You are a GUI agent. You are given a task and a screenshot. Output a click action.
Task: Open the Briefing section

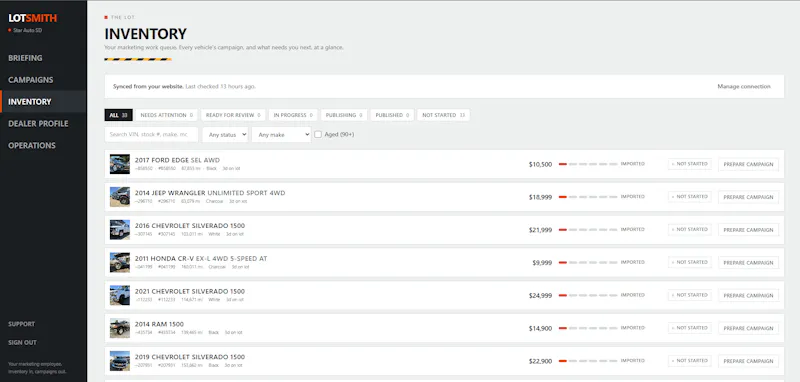[25, 58]
